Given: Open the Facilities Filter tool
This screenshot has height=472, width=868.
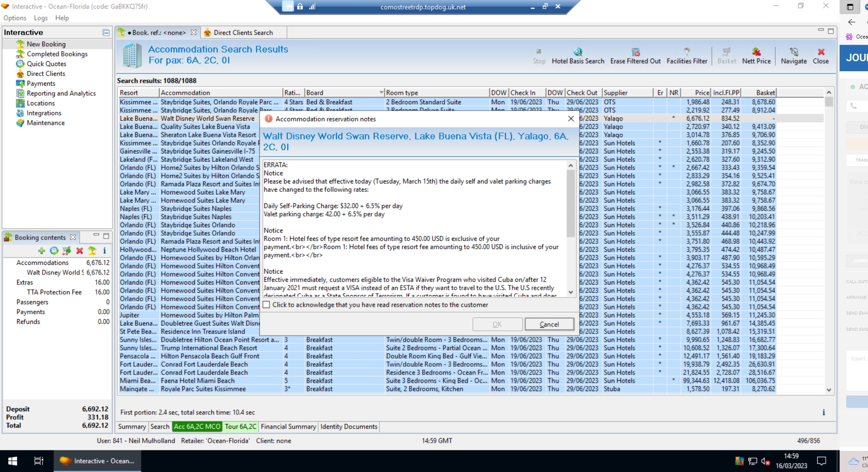Looking at the screenshot, I should [x=686, y=52].
